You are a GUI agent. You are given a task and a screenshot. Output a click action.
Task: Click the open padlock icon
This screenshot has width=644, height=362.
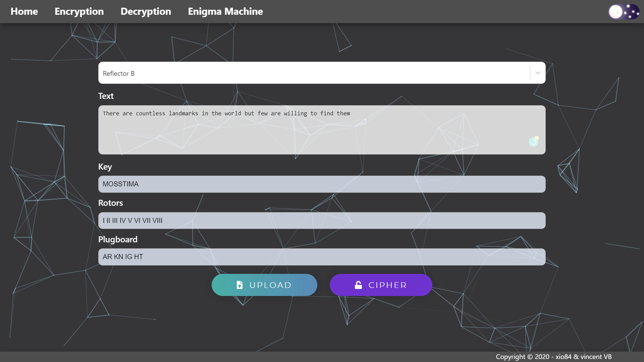pos(358,285)
